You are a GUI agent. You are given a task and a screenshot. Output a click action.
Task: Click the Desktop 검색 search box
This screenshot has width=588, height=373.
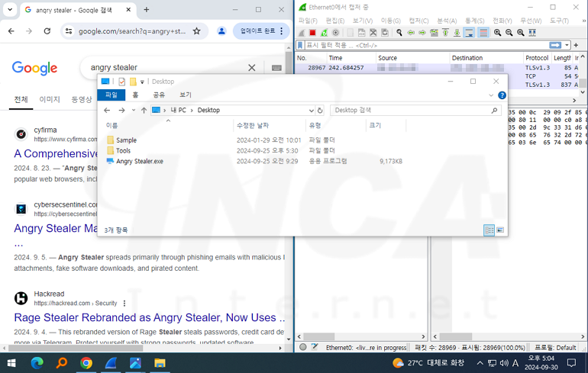(x=415, y=110)
